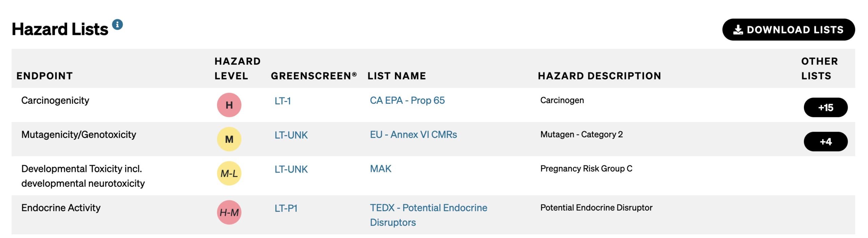
Task: Click the Hazard Lists info icon
Action: pyautogui.click(x=117, y=25)
